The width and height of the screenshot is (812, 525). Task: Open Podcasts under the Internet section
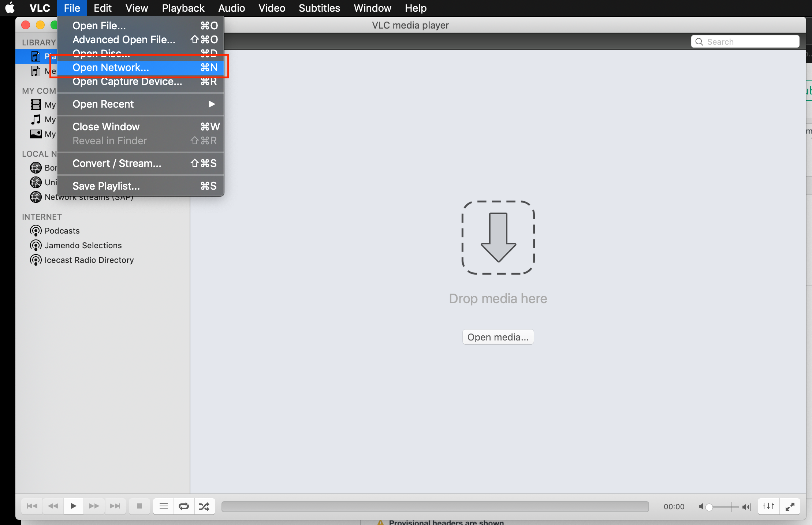(x=62, y=230)
